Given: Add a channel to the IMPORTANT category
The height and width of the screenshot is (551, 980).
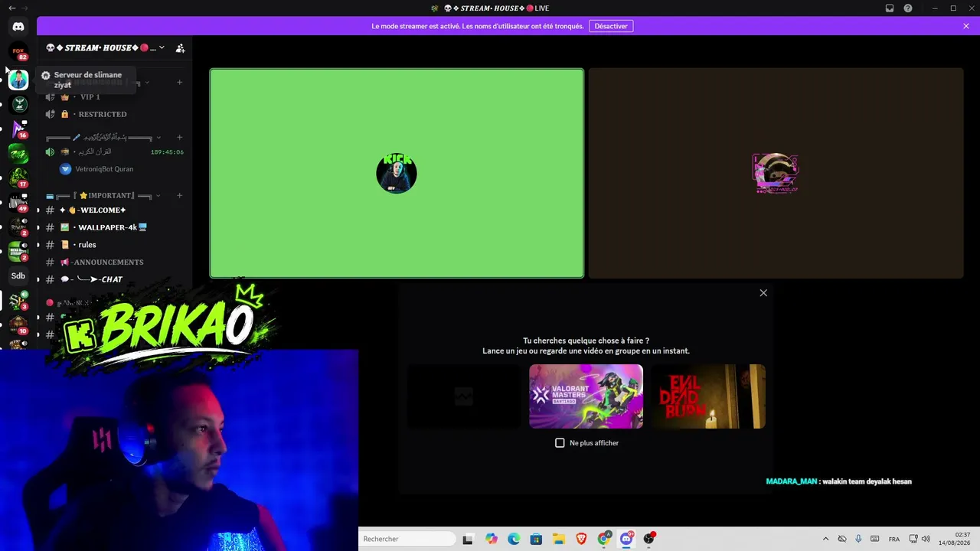Looking at the screenshot, I should (x=179, y=195).
